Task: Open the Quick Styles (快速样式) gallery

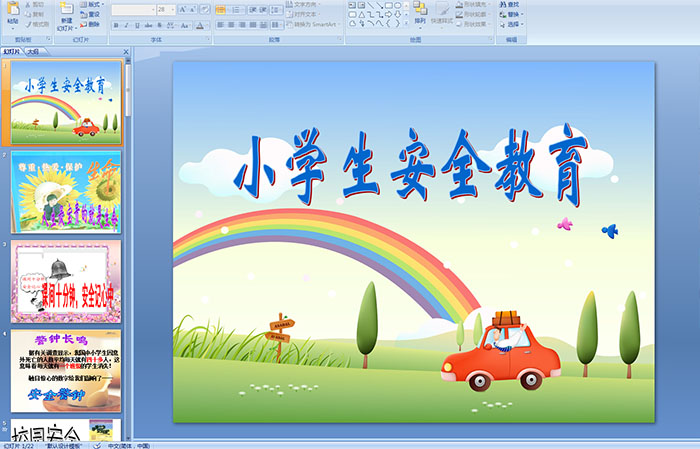Action: click(x=442, y=14)
